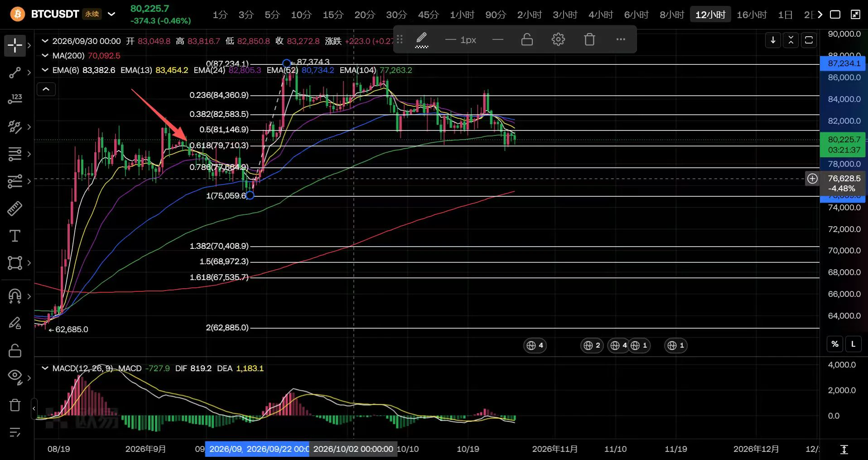The width and height of the screenshot is (868, 460).
Task: Open settings gear for selected drawing
Action: 558,40
